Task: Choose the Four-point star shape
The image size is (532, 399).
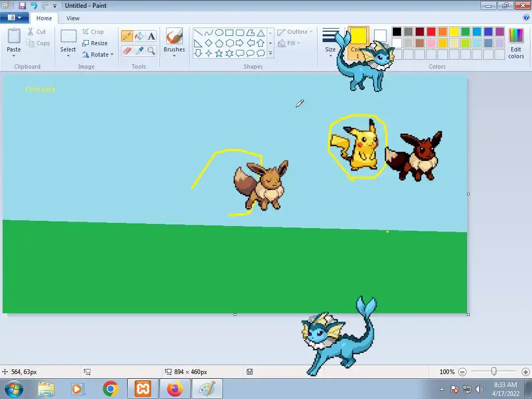Action: click(209, 54)
